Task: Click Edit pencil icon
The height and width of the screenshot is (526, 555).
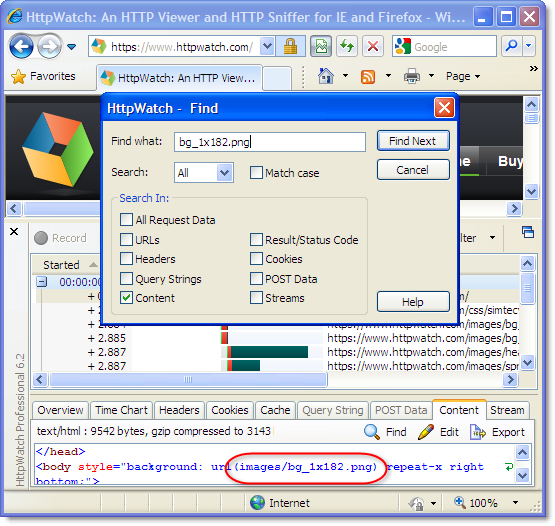Action: pos(426,432)
